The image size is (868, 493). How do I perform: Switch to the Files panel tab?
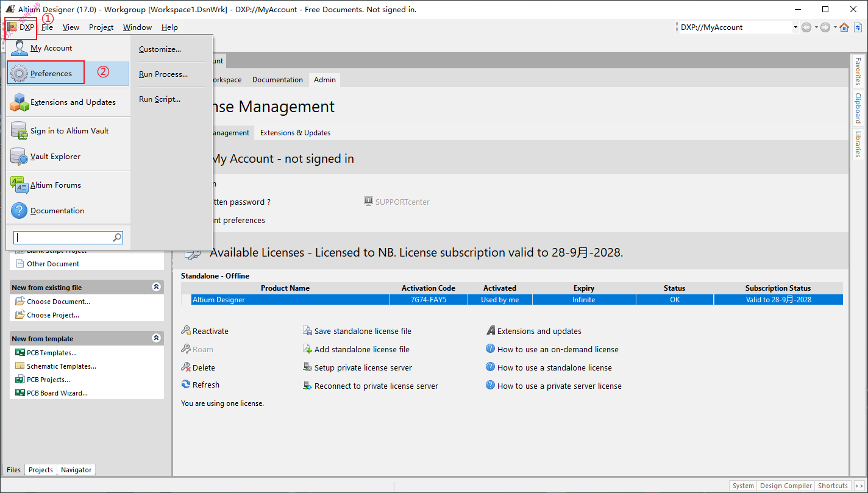13,470
